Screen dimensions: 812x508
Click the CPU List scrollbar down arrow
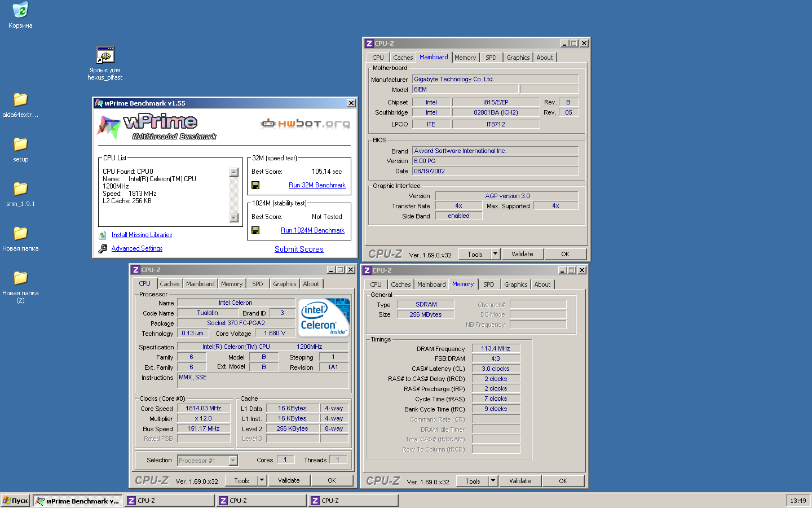tap(234, 218)
